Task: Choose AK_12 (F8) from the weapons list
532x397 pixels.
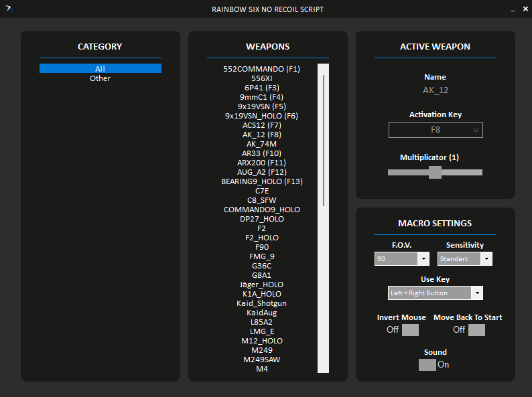Action: [x=261, y=135]
